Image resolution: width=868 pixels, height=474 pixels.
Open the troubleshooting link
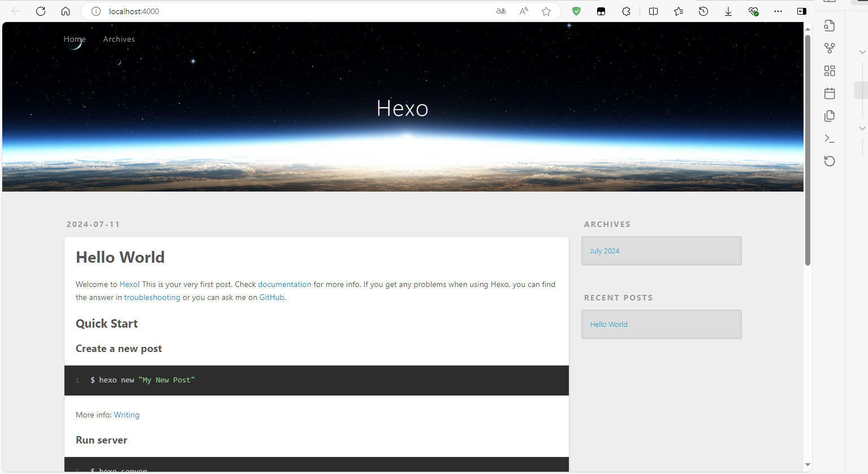pyautogui.click(x=152, y=297)
